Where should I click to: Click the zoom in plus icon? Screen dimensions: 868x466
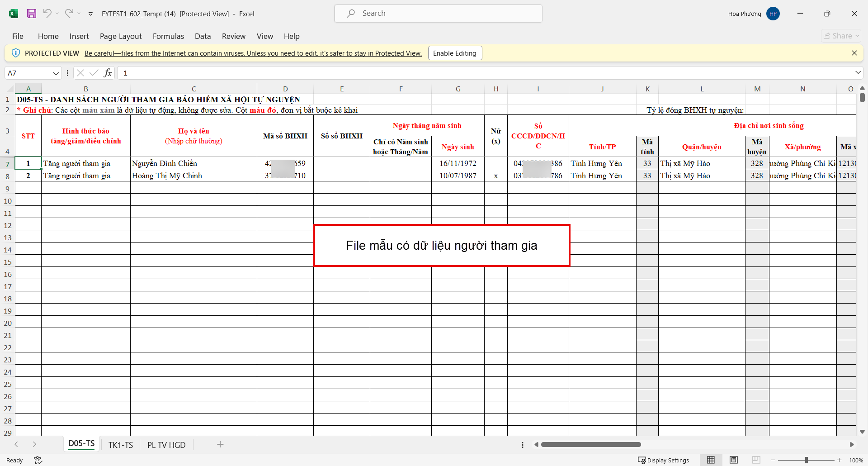click(x=839, y=460)
